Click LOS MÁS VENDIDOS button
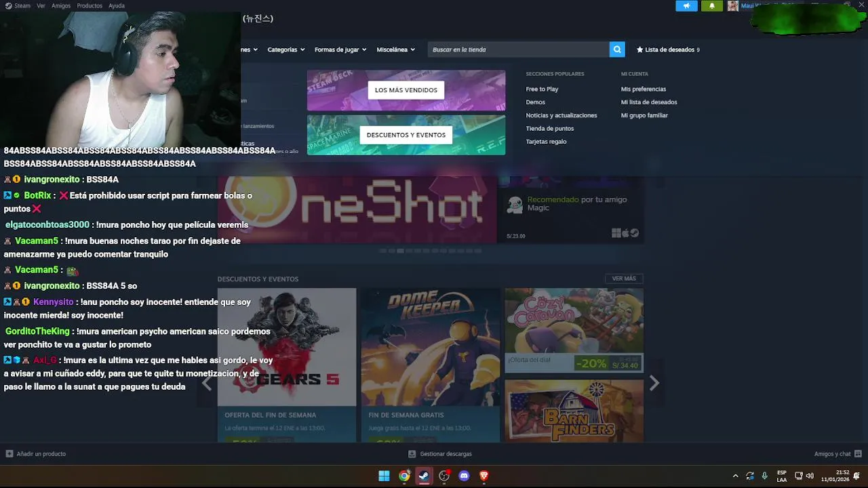868x488 pixels. click(406, 90)
